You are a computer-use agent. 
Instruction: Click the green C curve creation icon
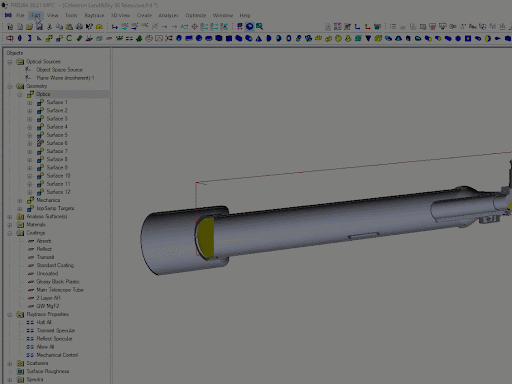[69, 38]
